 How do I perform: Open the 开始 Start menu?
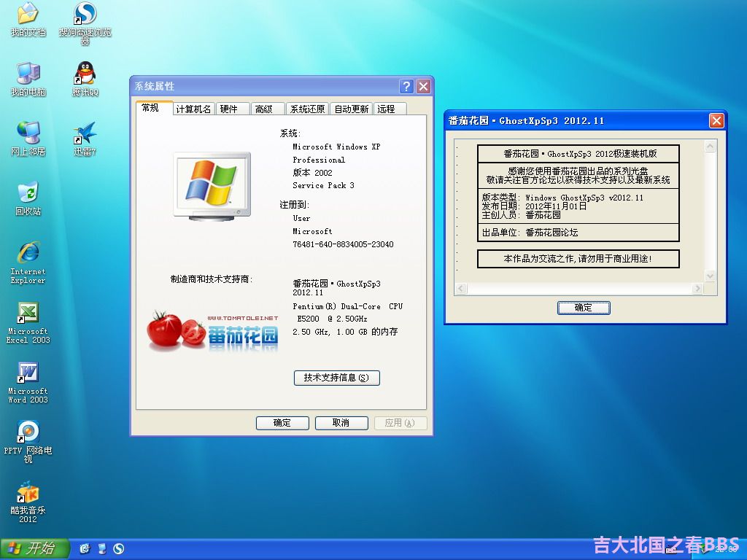(x=35, y=548)
